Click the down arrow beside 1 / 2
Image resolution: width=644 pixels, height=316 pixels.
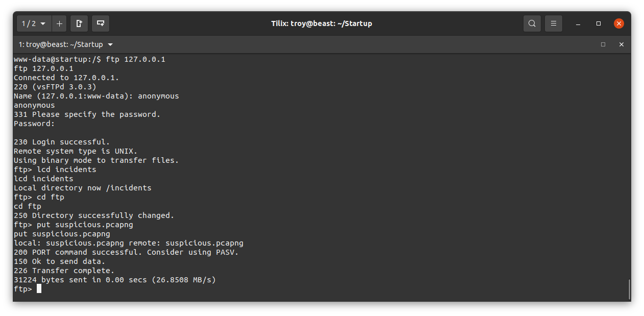coord(43,23)
